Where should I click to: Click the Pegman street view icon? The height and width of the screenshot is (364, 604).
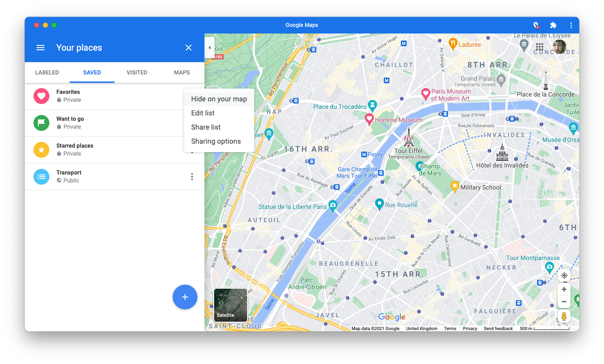click(x=564, y=316)
